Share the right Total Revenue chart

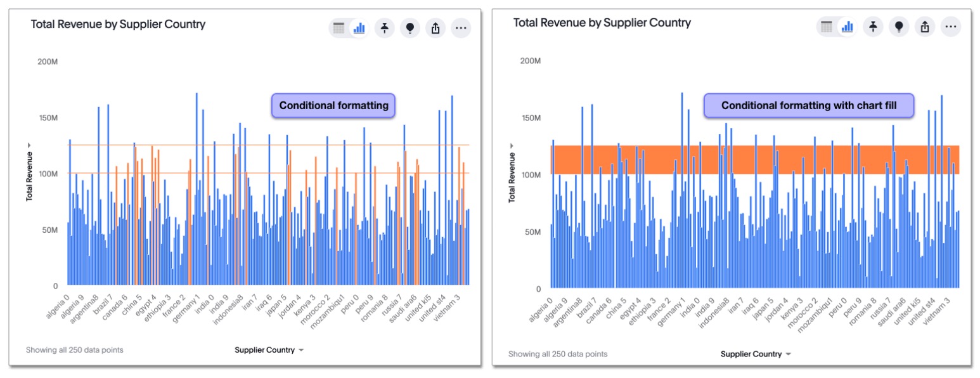pyautogui.click(x=925, y=27)
